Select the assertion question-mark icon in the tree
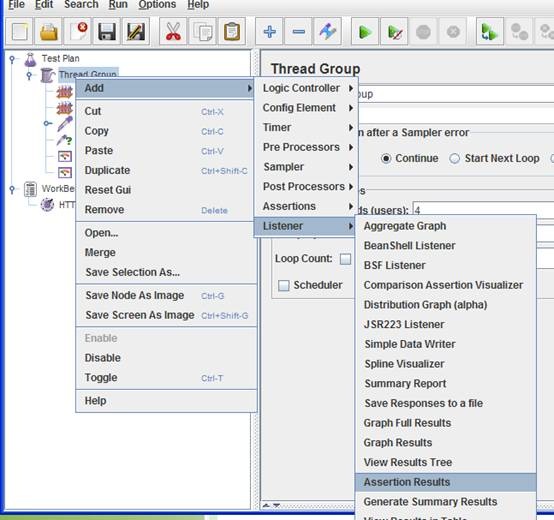 (x=65, y=140)
